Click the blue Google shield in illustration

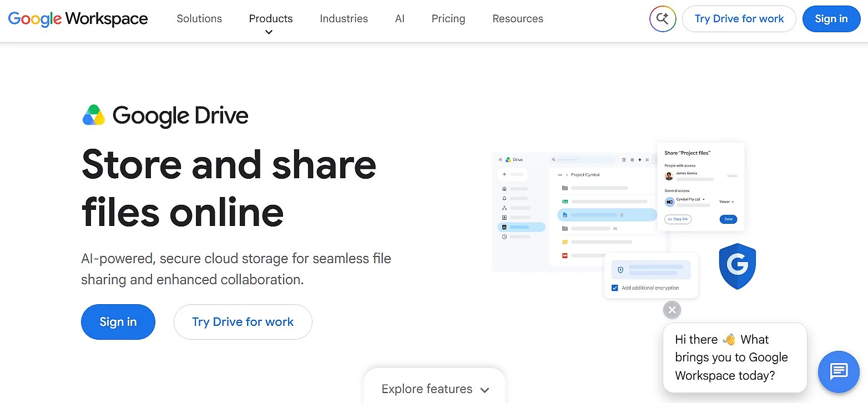(x=737, y=266)
